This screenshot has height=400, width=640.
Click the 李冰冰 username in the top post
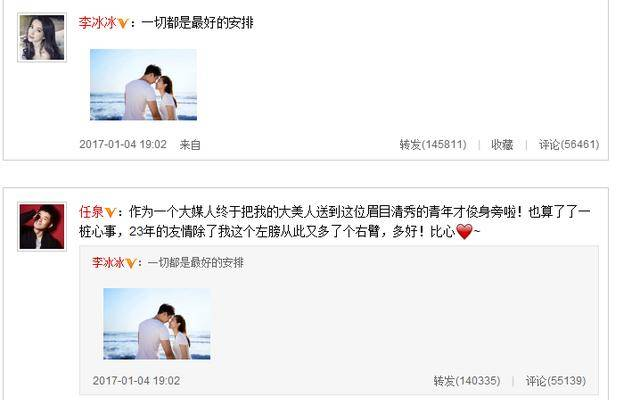tap(98, 22)
